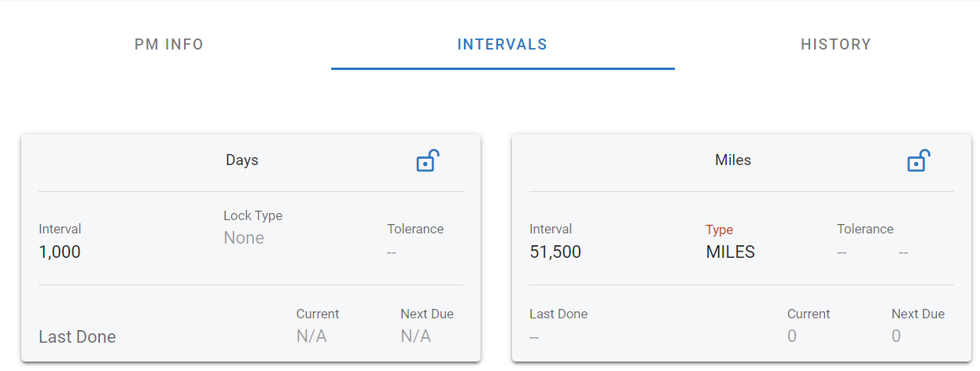
Task: Click the Current N/A value in Days card
Action: click(x=311, y=336)
